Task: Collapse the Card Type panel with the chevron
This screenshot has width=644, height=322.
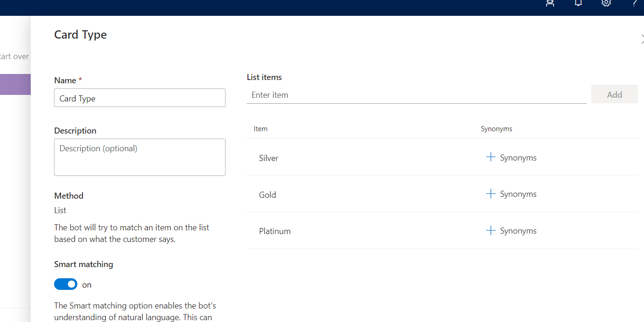Action: [642, 39]
